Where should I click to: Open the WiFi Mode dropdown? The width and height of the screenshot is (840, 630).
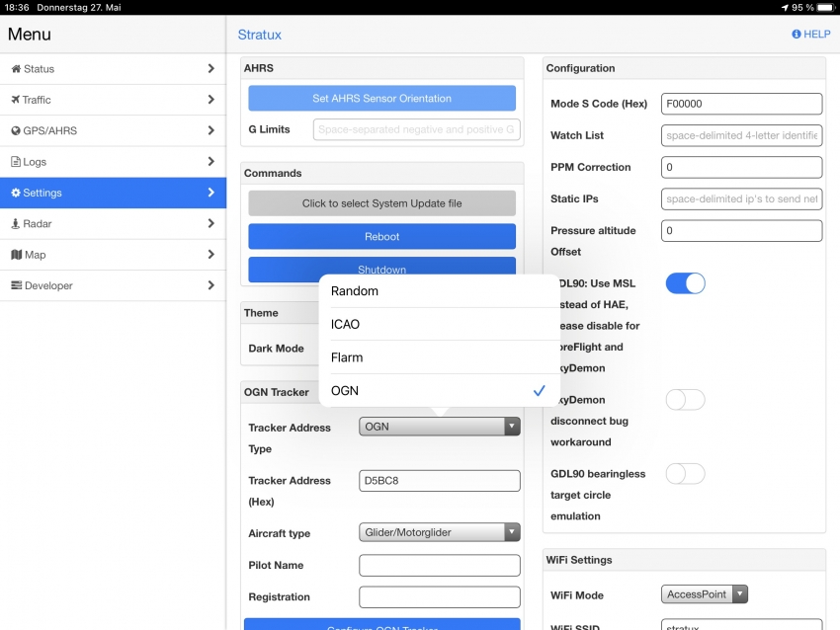705,594
